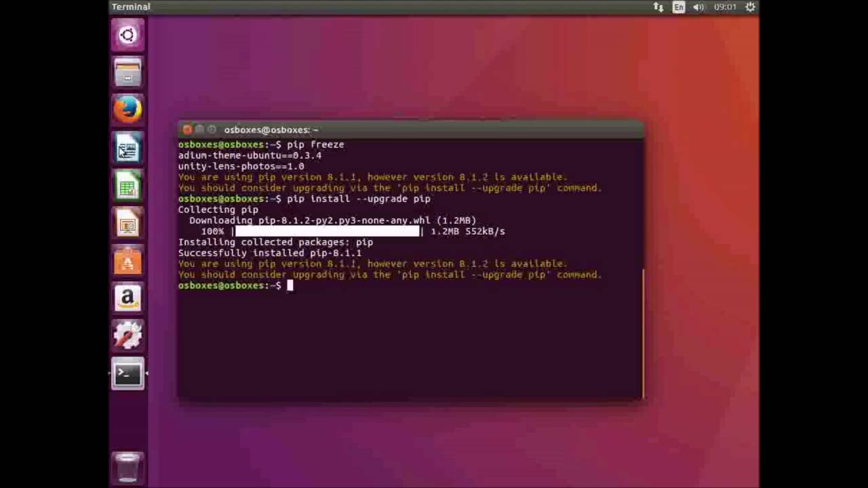Click the 'Downloading pip-8.1.2-py2.py3-none-any.whl' line

point(332,220)
